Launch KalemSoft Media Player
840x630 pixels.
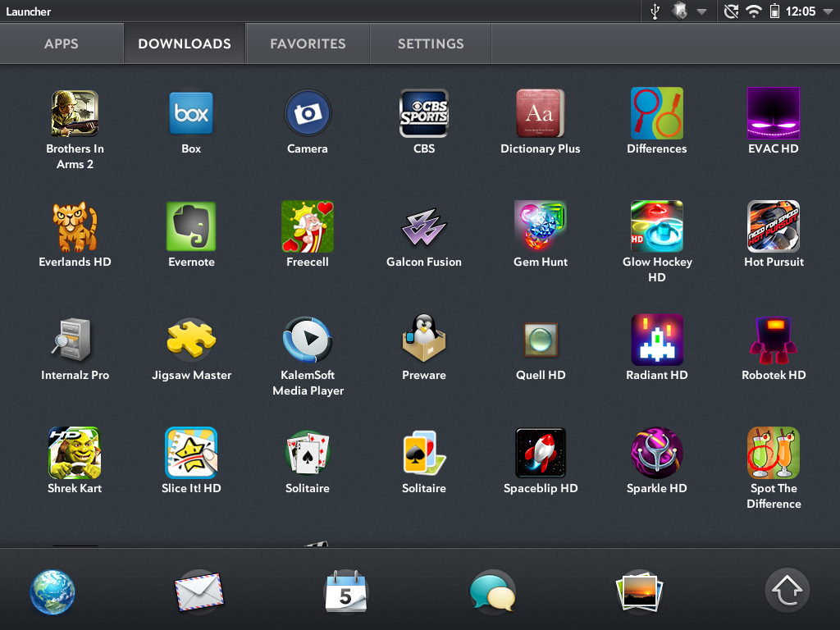tap(308, 339)
